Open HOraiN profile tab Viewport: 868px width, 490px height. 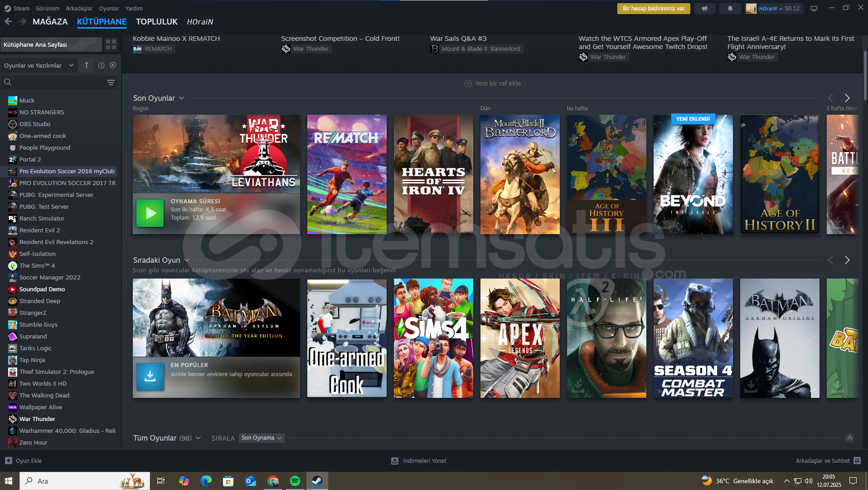(x=200, y=21)
